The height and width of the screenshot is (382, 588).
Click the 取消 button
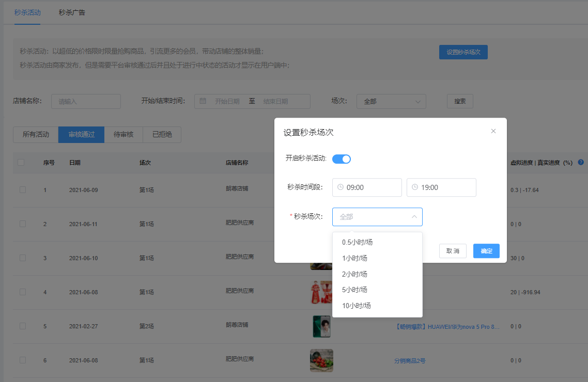click(x=453, y=251)
